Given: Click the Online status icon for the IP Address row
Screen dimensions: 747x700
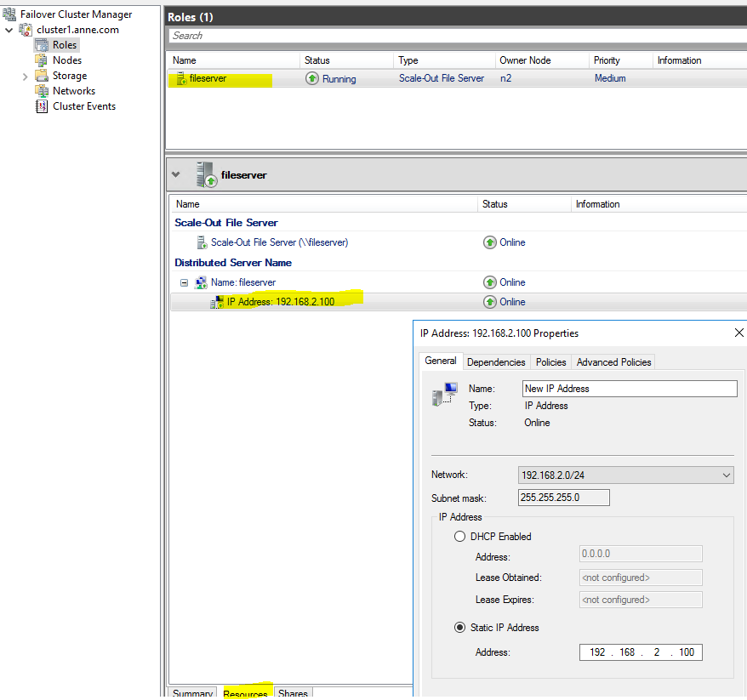Looking at the screenshot, I should [490, 302].
